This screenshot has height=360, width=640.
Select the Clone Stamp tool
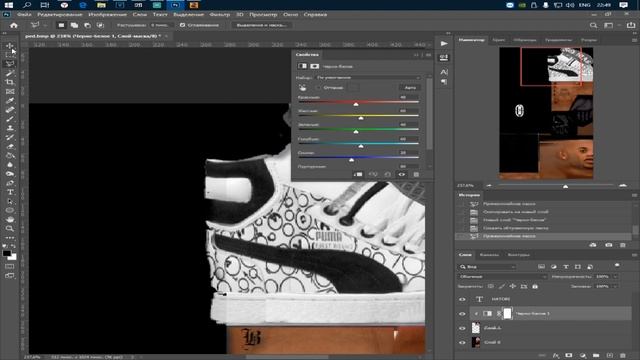point(10,128)
